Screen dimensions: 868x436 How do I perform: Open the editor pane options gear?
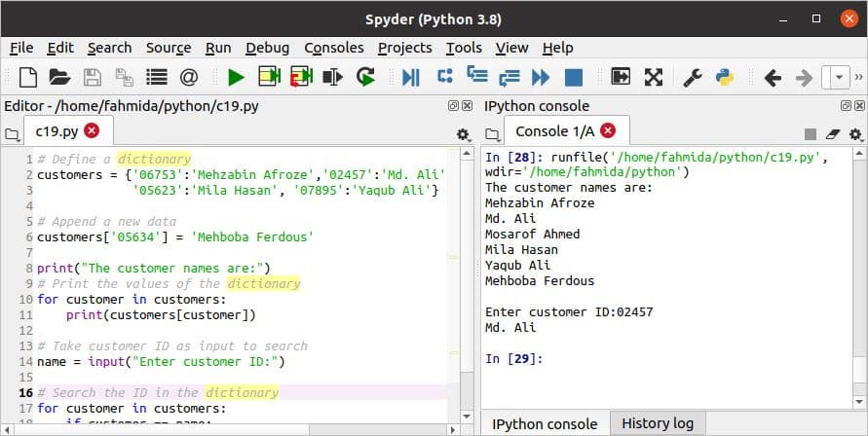pos(463,134)
